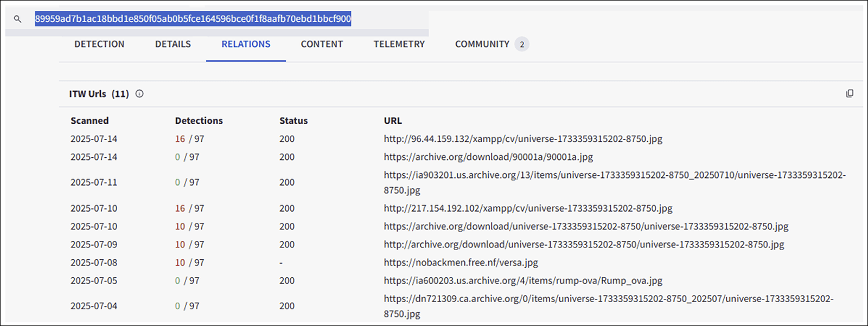Select the Relations tab
868x326 pixels.
(246, 44)
